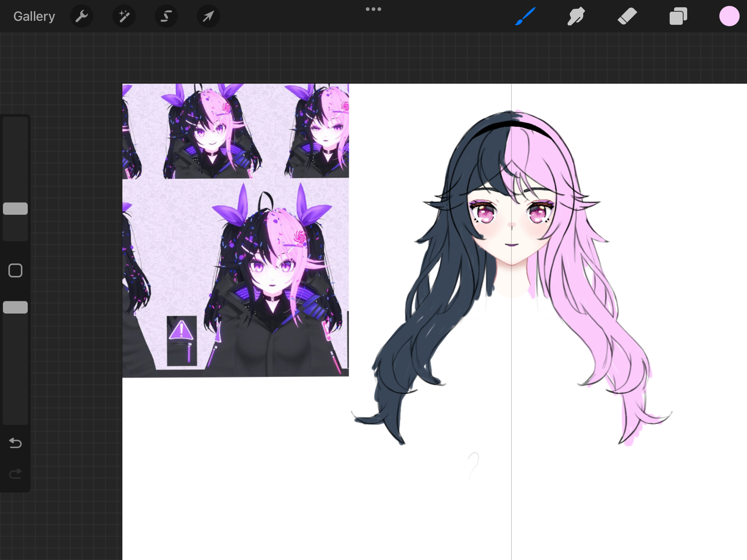Select the Selection S-ribbon tool
The height and width of the screenshot is (560, 747).
166,16
